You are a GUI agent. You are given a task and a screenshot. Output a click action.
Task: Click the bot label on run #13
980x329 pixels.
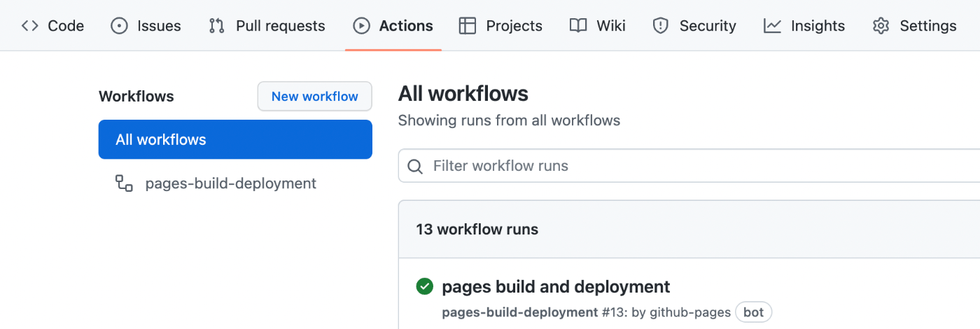753,312
